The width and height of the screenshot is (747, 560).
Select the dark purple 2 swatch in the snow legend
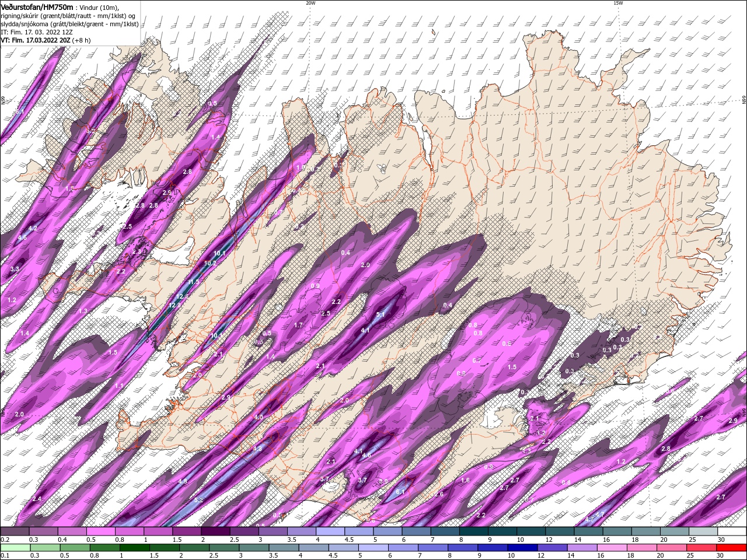pyautogui.click(x=215, y=531)
